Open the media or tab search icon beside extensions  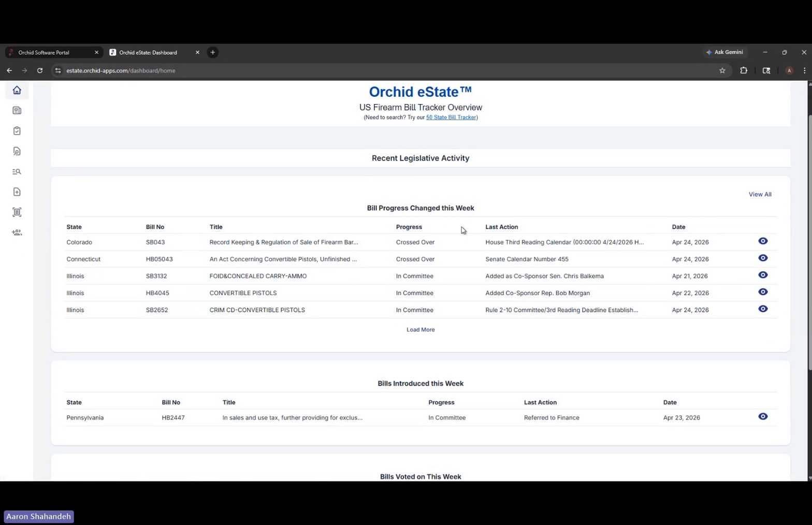click(766, 70)
